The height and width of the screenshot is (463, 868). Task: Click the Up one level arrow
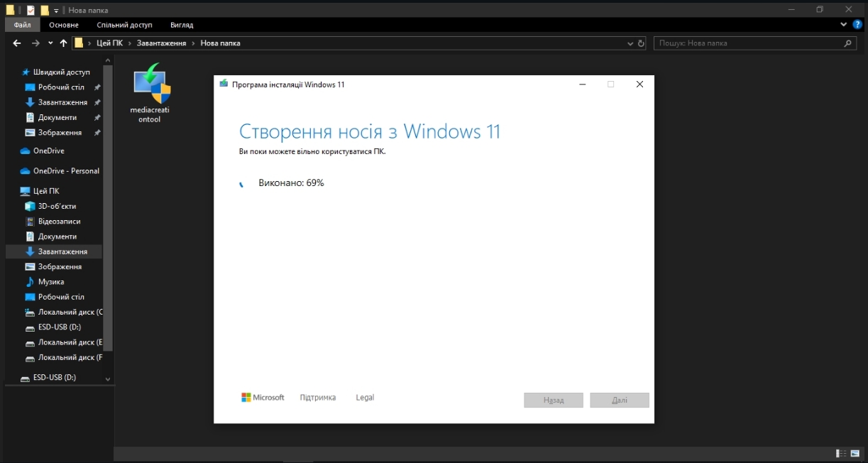(63, 43)
